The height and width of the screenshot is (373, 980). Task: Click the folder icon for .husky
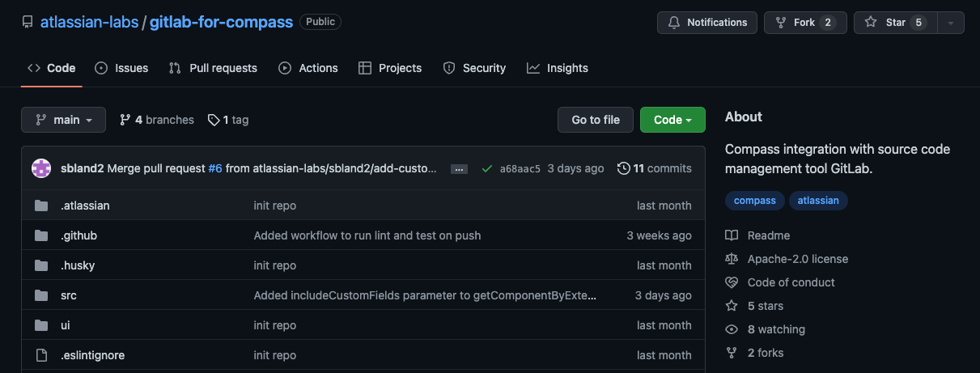click(41, 265)
